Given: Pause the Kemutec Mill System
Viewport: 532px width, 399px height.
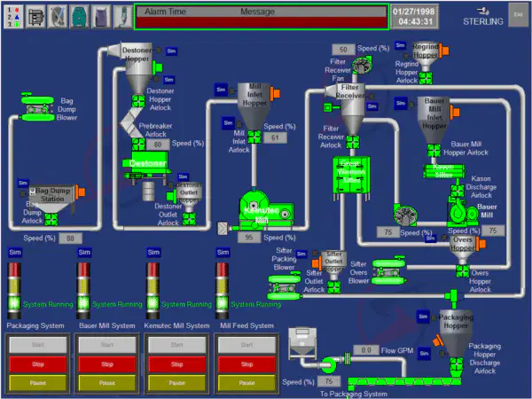Looking at the screenshot, I should pos(176,383).
